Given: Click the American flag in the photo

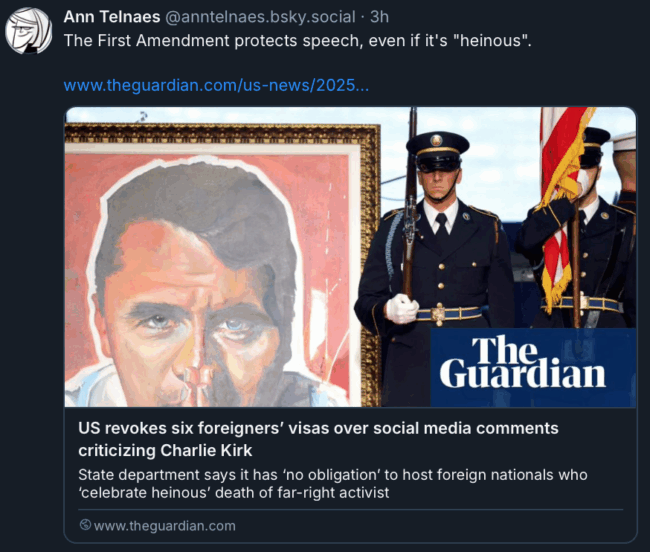Looking at the screenshot, I should [562, 199].
